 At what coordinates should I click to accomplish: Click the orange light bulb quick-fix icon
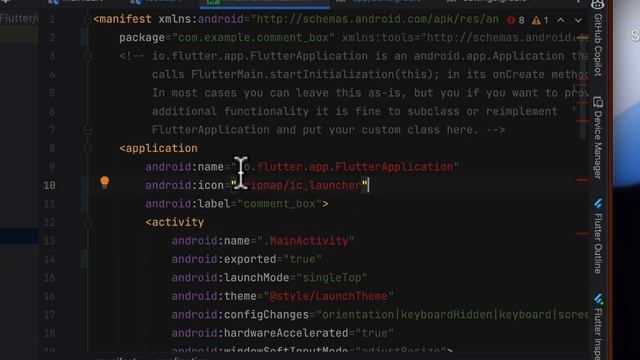coord(105,182)
